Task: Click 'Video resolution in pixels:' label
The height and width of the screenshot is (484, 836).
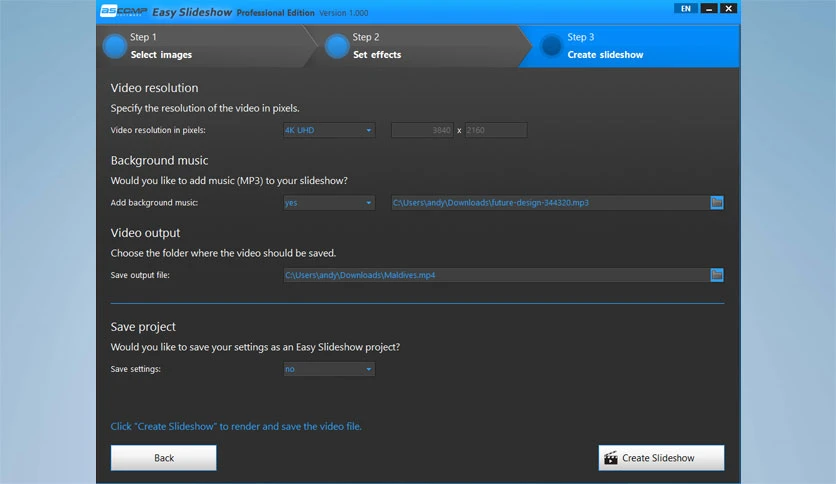Action: [x=158, y=130]
